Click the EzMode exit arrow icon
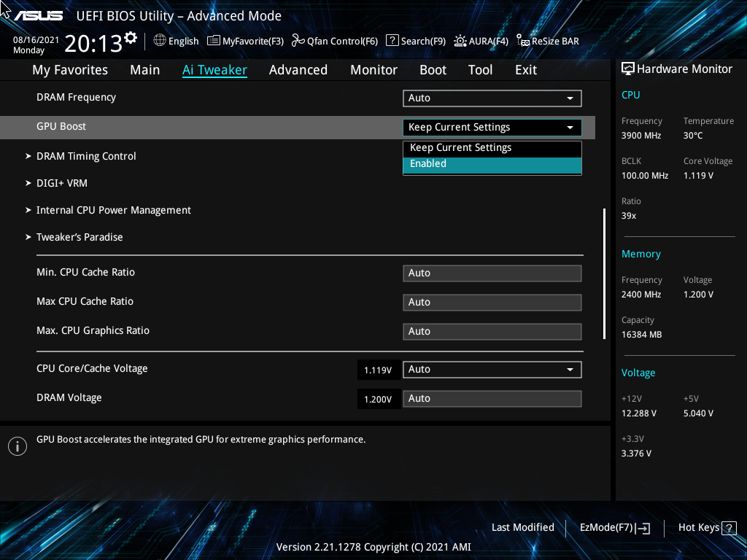This screenshot has width=747, height=560. click(643, 528)
